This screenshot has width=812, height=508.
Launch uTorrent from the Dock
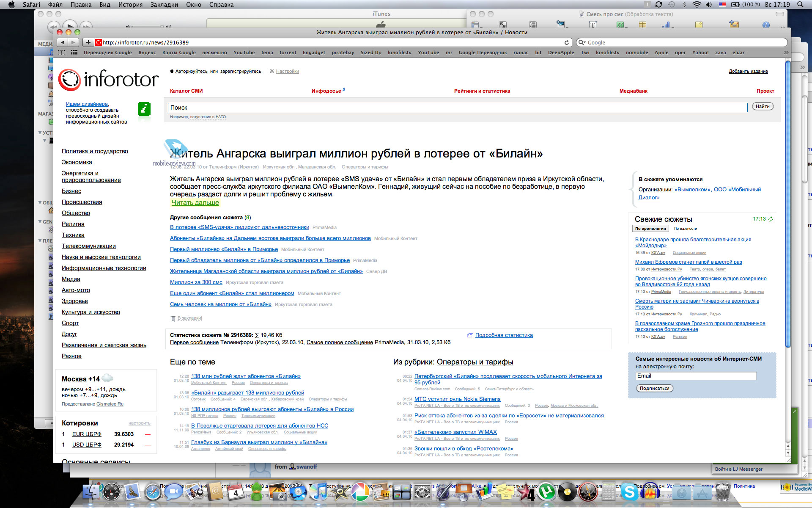pyautogui.click(x=546, y=492)
